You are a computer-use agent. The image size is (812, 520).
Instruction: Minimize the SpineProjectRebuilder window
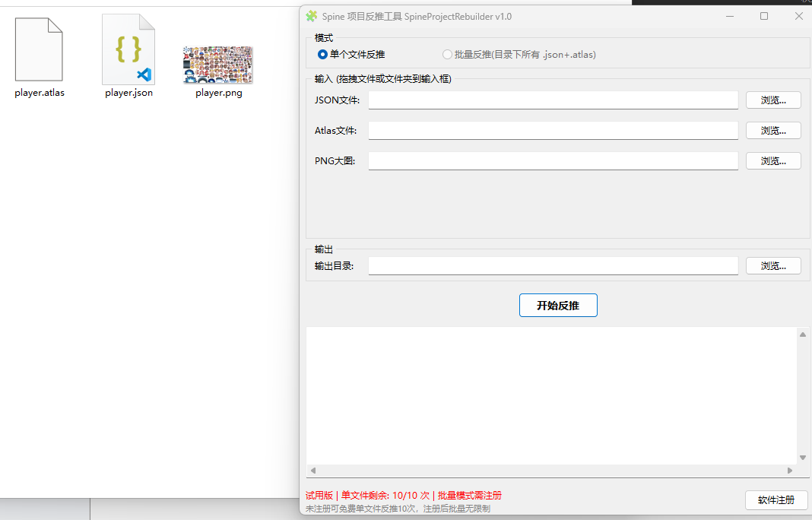click(730, 16)
